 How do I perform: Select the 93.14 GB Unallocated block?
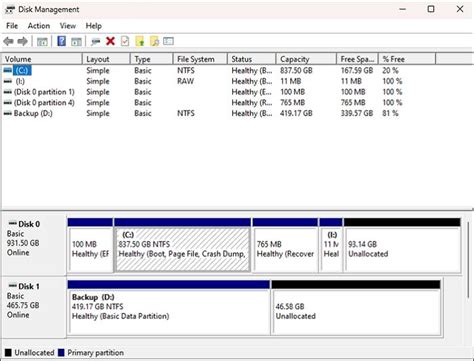pyautogui.click(x=402, y=245)
